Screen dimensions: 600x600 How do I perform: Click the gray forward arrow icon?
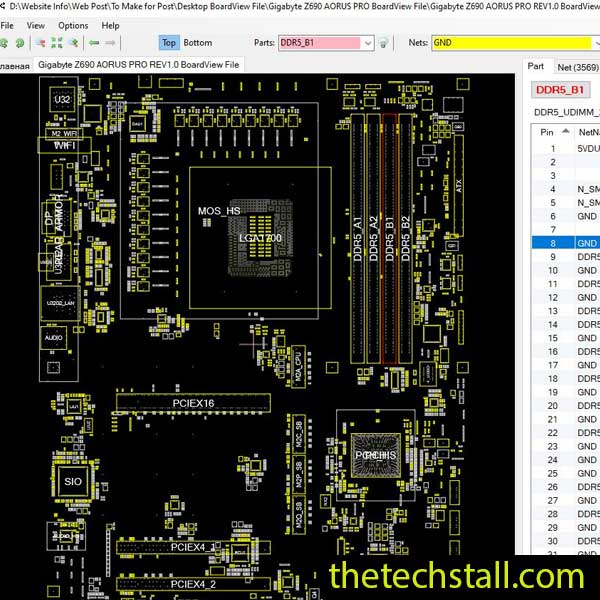(x=110, y=43)
